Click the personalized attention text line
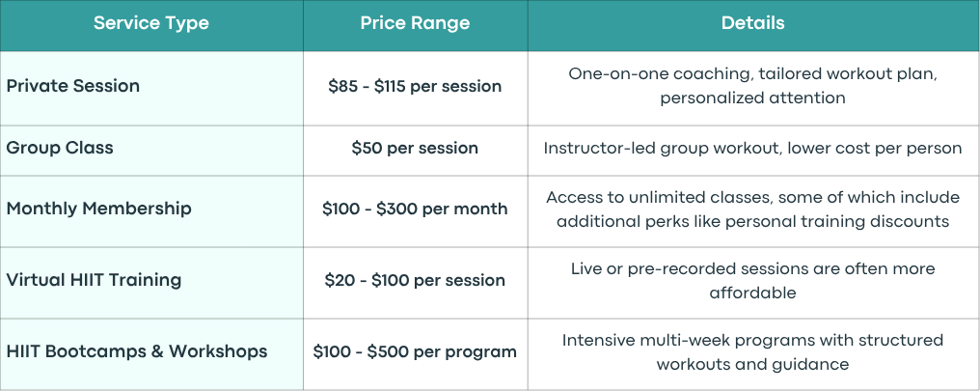Viewport: 980px width, 391px height. [x=752, y=98]
